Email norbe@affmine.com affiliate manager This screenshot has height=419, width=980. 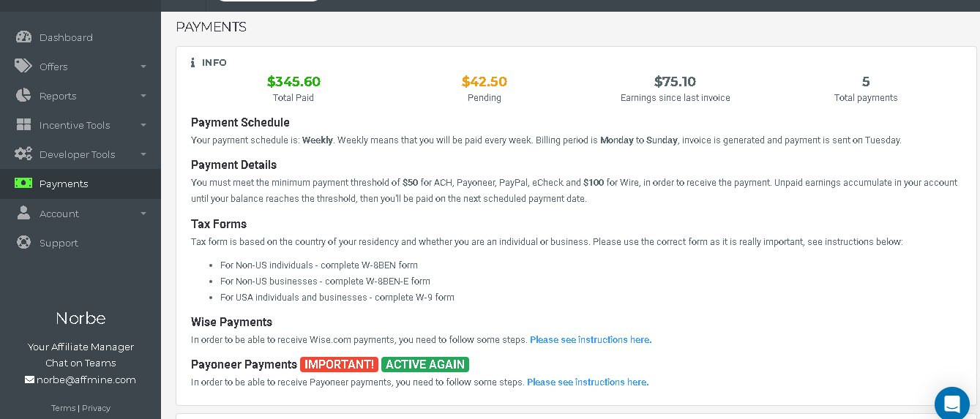[86, 380]
